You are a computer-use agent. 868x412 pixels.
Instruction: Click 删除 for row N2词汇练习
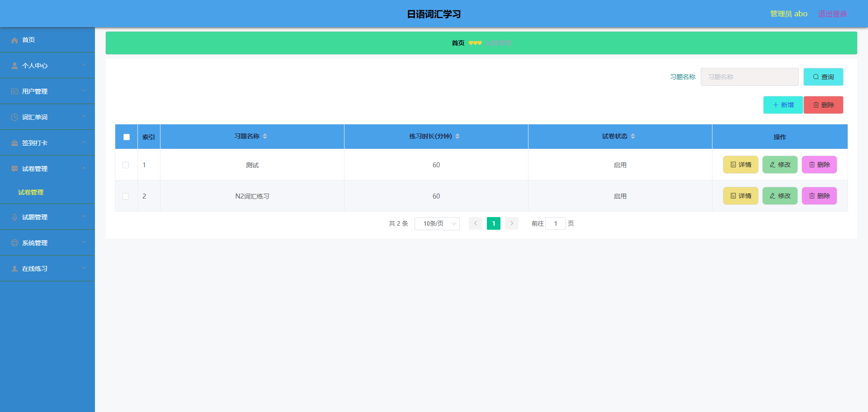pyautogui.click(x=819, y=196)
